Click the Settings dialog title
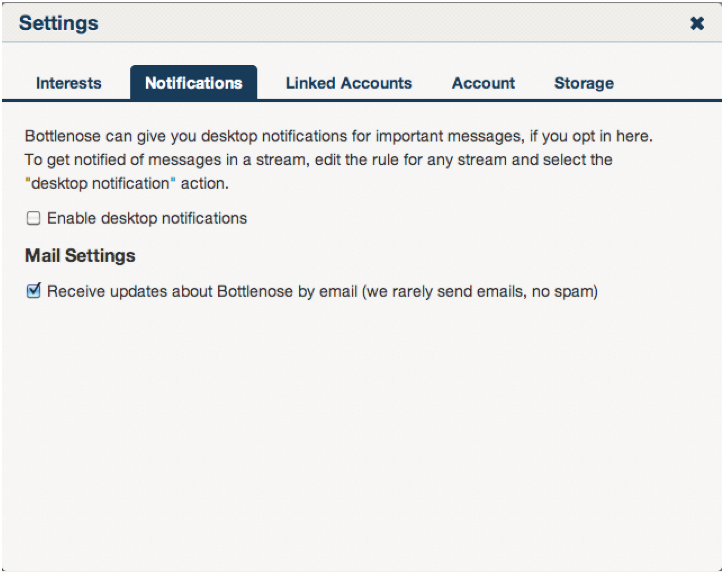The height and width of the screenshot is (573, 724). [59, 23]
